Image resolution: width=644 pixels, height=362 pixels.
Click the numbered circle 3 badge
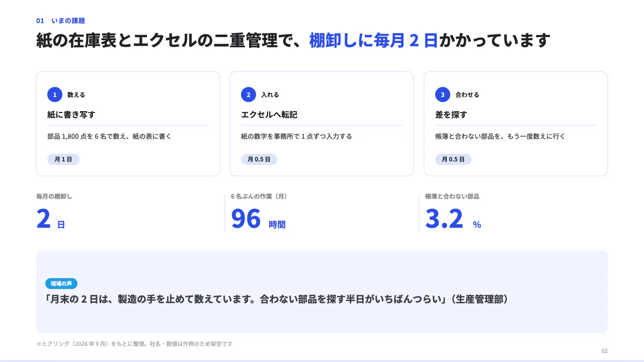(443, 95)
